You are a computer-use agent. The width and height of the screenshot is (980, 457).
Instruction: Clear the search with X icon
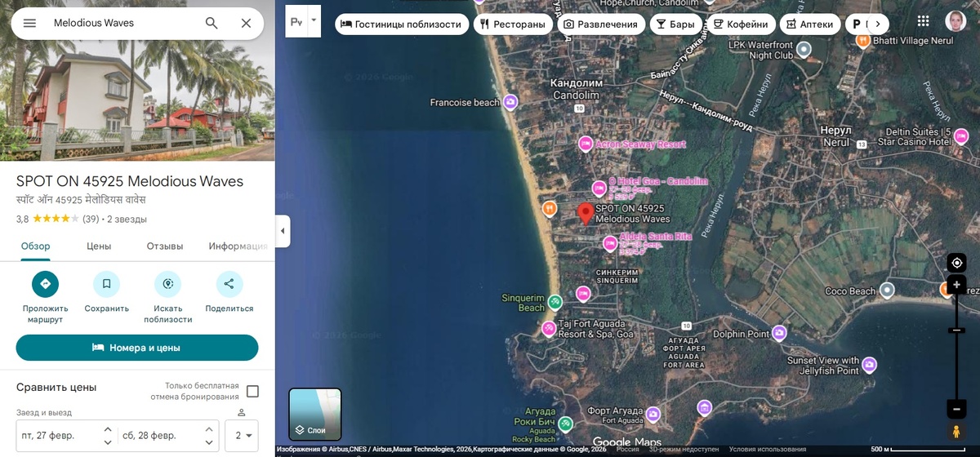(246, 23)
